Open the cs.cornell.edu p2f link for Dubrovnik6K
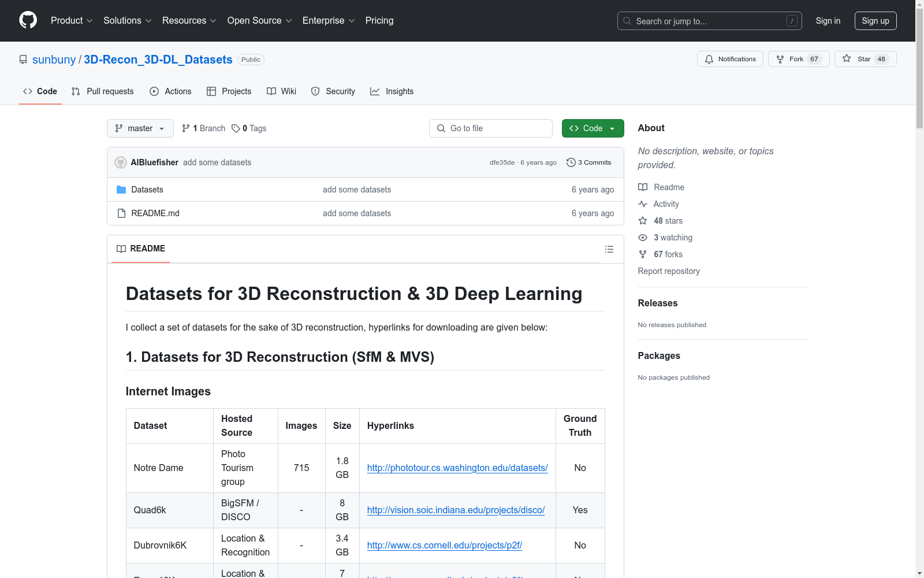Screen dimensions: 924x578 point(445,546)
